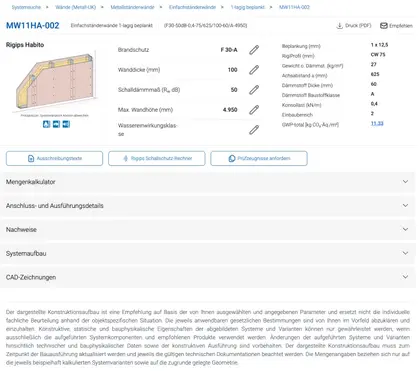Click pencil icon for Max. Wandhöhe
The height and width of the screenshot is (371, 420).
(254, 110)
